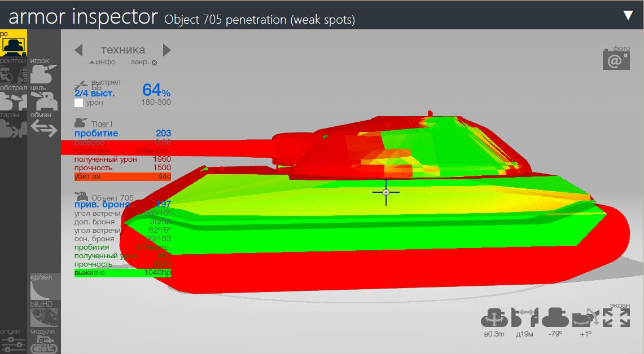Go to previous vehicle with left arrow
644x354 pixels.
[79, 50]
